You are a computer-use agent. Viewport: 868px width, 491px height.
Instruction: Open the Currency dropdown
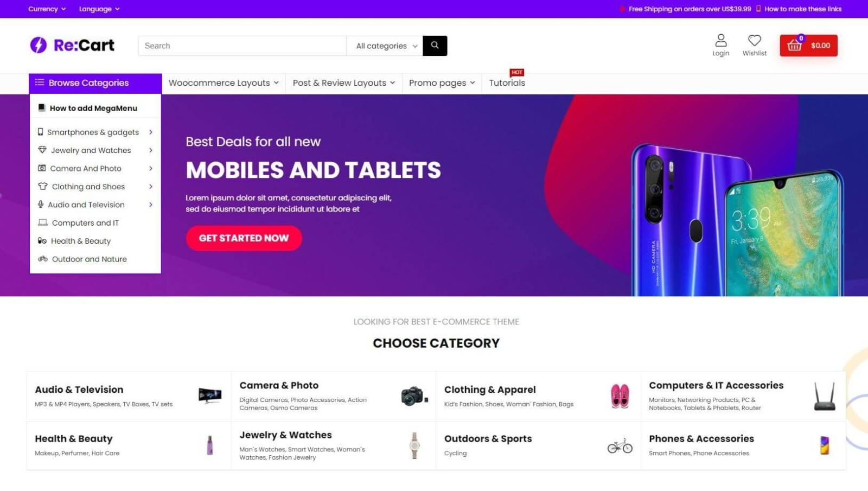coord(47,9)
